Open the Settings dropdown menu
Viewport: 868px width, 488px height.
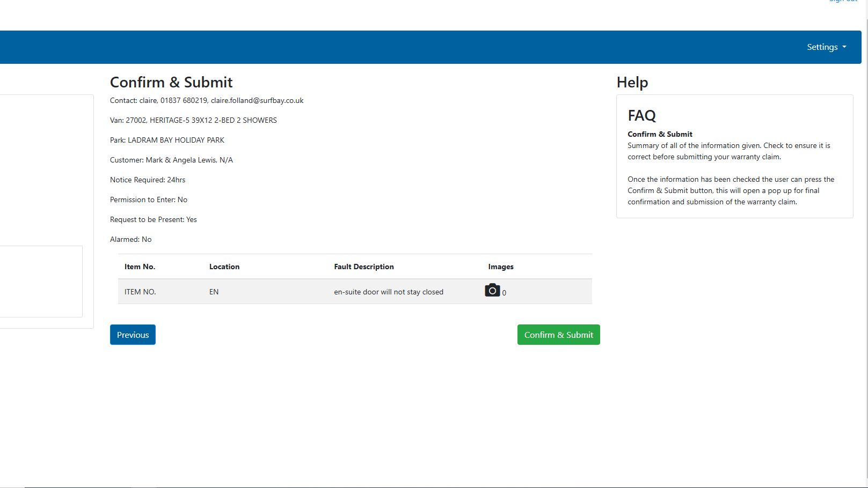point(826,47)
